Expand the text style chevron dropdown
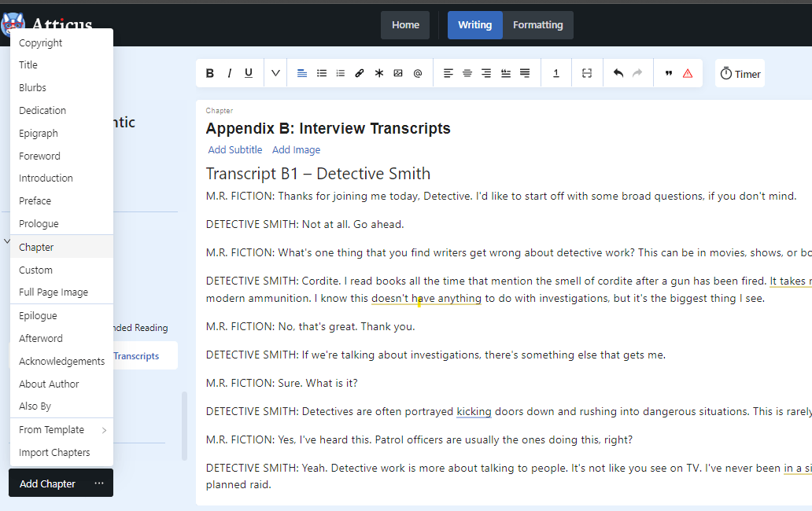Screen dimensions: 812x511 coord(275,73)
